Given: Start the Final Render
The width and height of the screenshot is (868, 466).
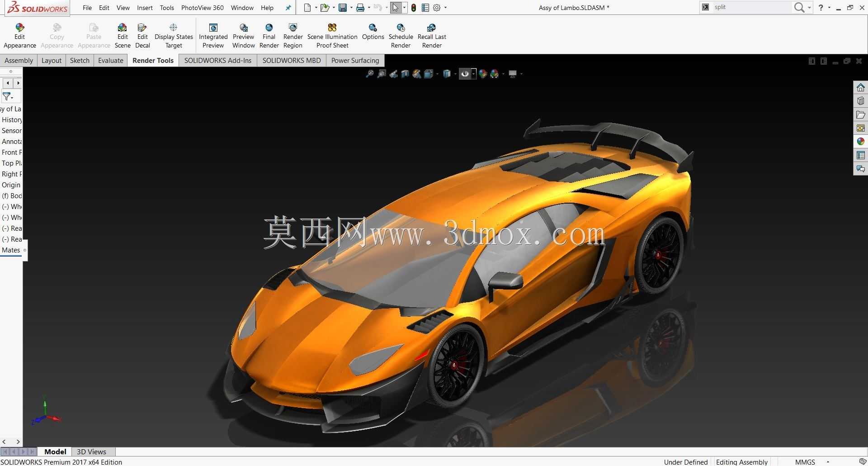Looking at the screenshot, I should pyautogui.click(x=269, y=36).
